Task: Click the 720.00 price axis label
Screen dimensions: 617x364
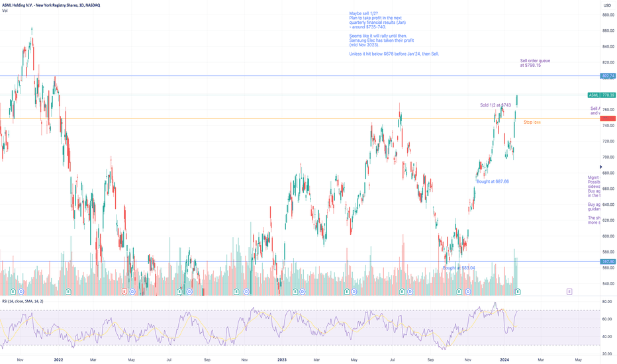Action: point(608,141)
